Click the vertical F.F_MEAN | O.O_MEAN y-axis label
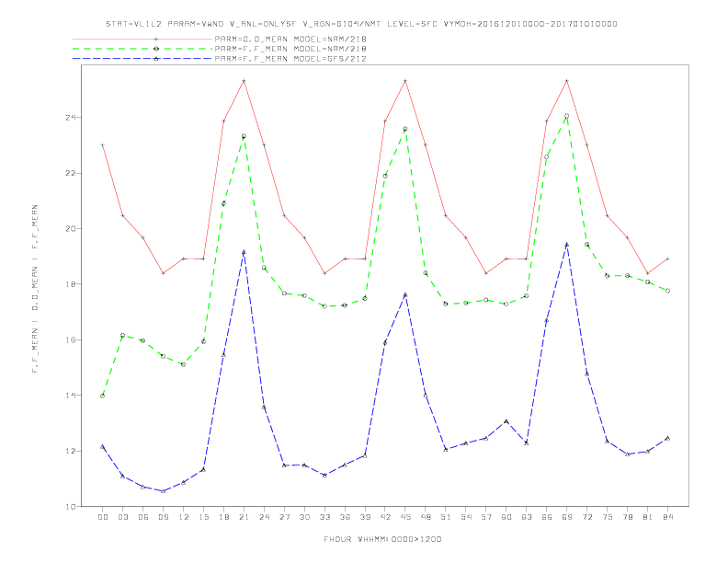The image size is (728, 563). click(35, 289)
